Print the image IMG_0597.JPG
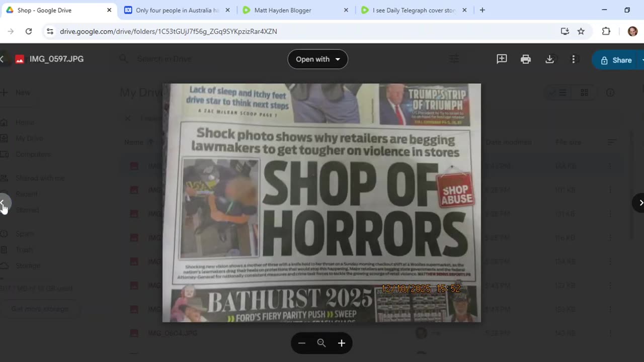644x362 pixels. (x=526, y=59)
